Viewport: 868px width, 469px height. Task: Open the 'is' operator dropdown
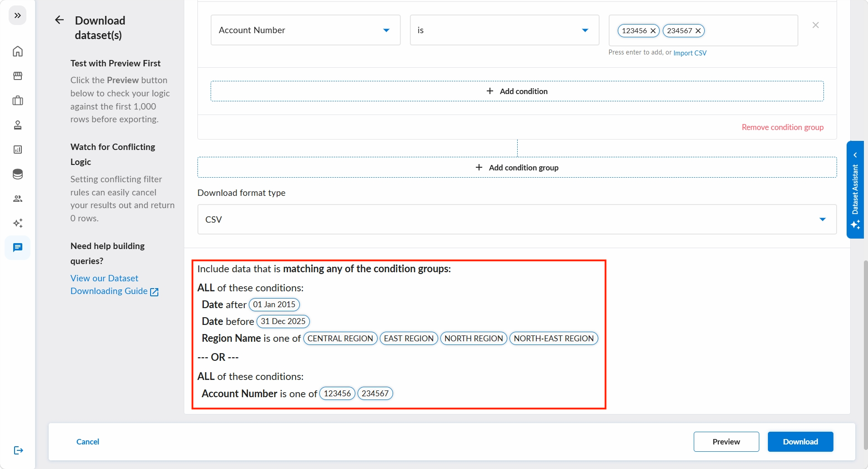tap(505, 30)
